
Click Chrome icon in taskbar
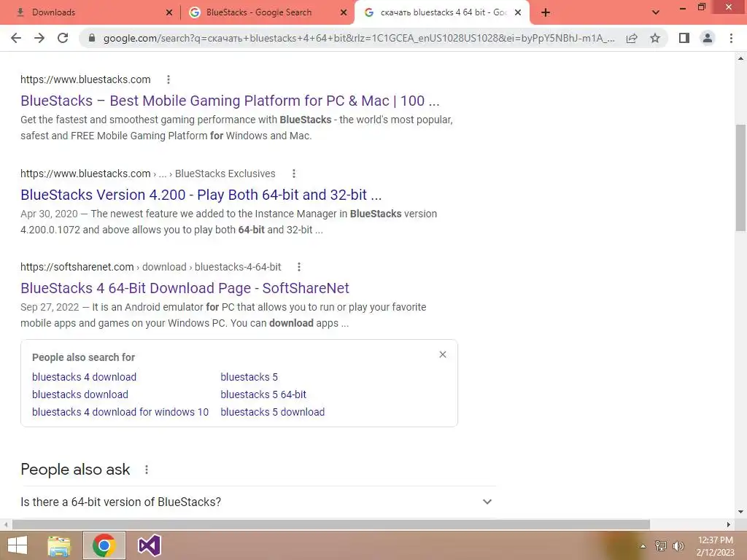pyautogui.click(x=104, y=545)
